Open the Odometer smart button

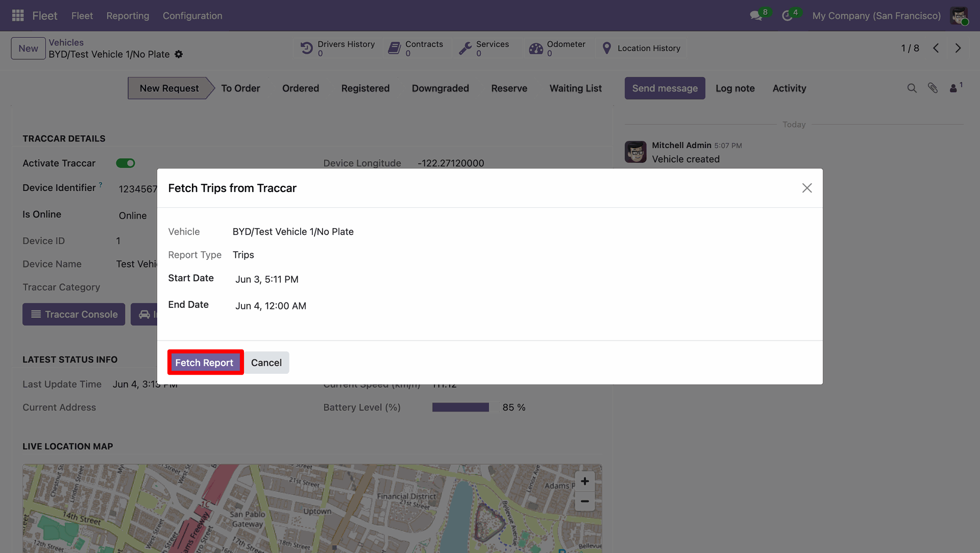coord(557,48)
